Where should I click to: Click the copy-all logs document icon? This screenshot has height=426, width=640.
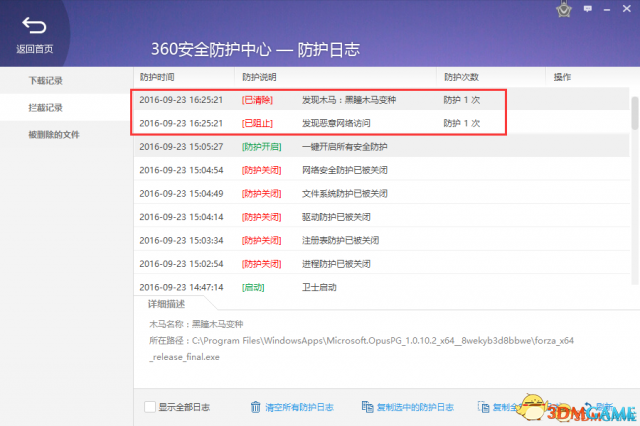tap(484, 407)
